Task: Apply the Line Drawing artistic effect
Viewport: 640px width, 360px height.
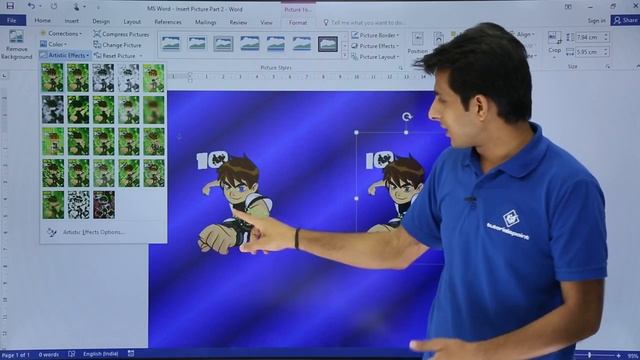Action: [154, 78]
